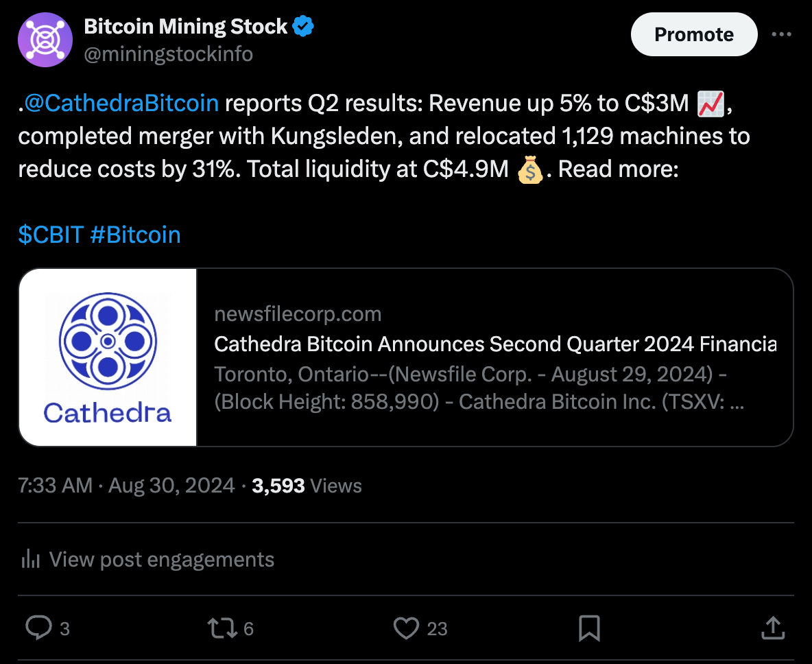Click the @miningstockinfo handle

tap(168, 54)
